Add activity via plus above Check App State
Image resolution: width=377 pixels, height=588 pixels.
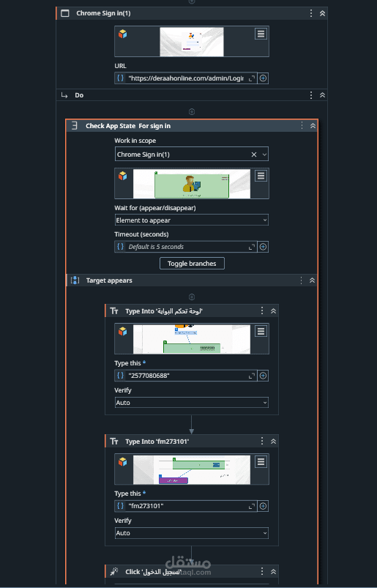point(192,111)
